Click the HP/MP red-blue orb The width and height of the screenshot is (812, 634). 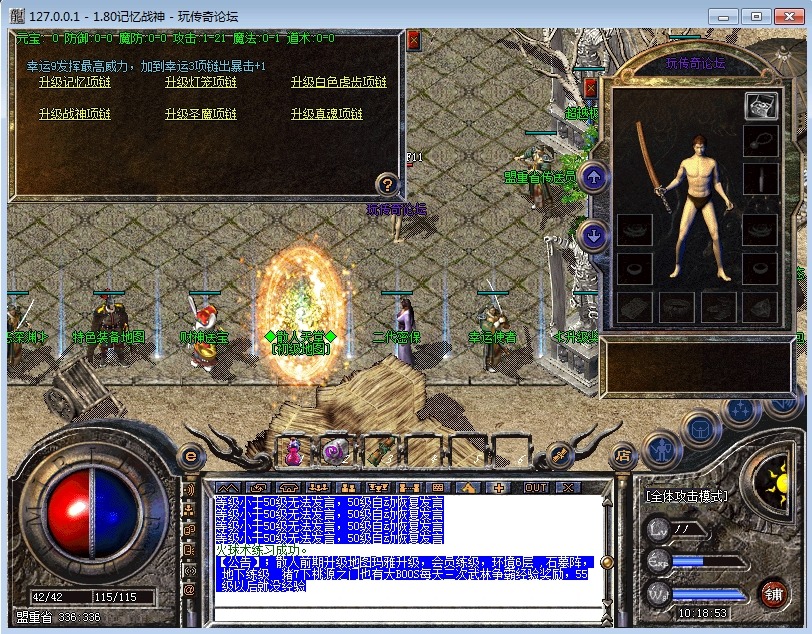[x=93, y=513]
